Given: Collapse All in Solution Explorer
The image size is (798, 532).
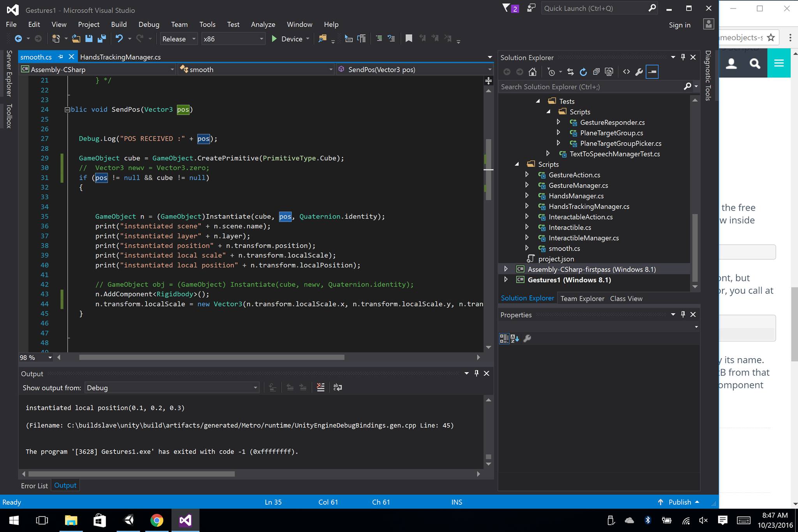Looking at the screenshot, I should click(596, 72).
